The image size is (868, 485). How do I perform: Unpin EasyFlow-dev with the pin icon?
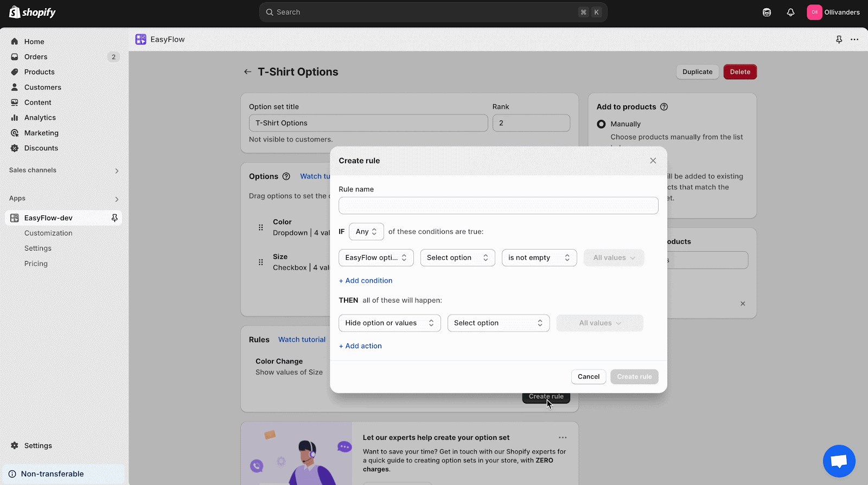coord(114,218)
